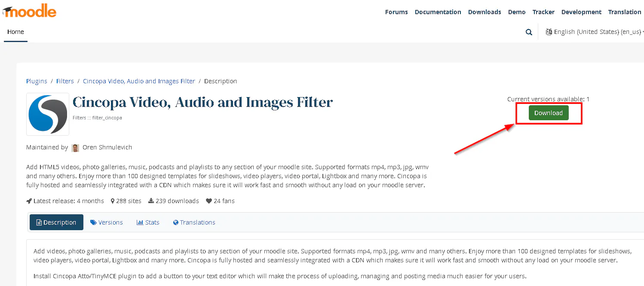Image resolution: width=644 pixels, height=286 pixels.
Task: Click the '239 downloads' statistic
Action: click(174, 201)
